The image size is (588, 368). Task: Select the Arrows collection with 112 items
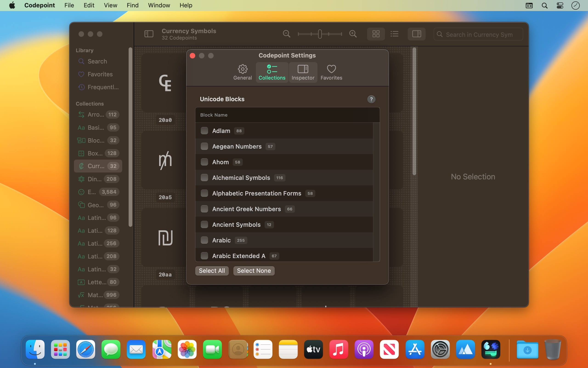[x=98, y=115]
